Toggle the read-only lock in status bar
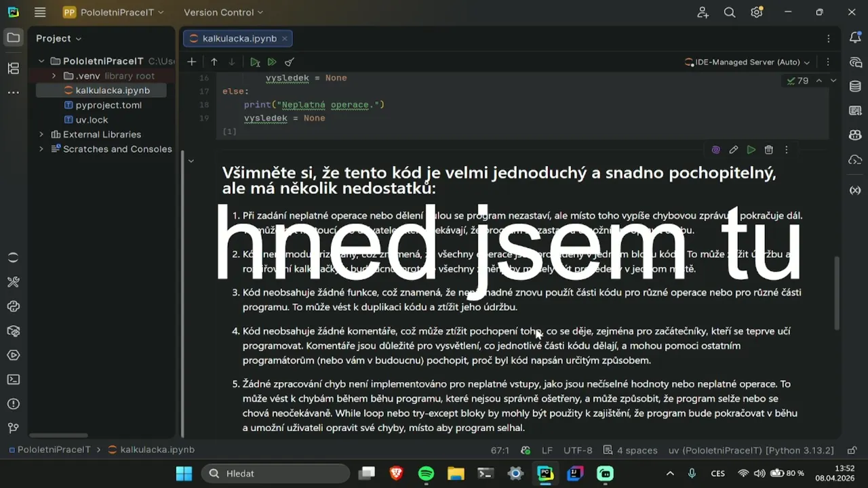 pyautogui.click(x=852, y=450)
